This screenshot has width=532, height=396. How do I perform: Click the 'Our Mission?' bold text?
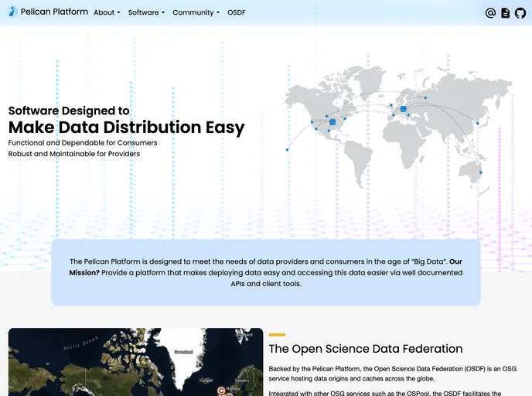[266, 267]
